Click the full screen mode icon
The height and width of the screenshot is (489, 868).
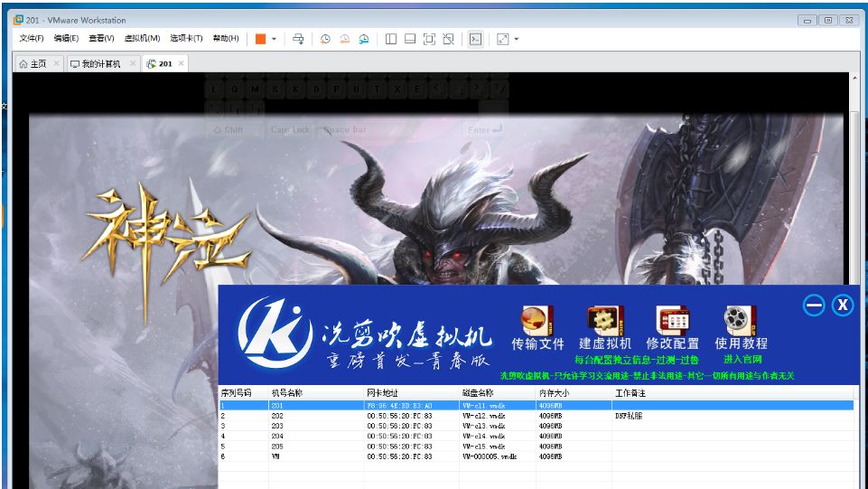(429, 39)
